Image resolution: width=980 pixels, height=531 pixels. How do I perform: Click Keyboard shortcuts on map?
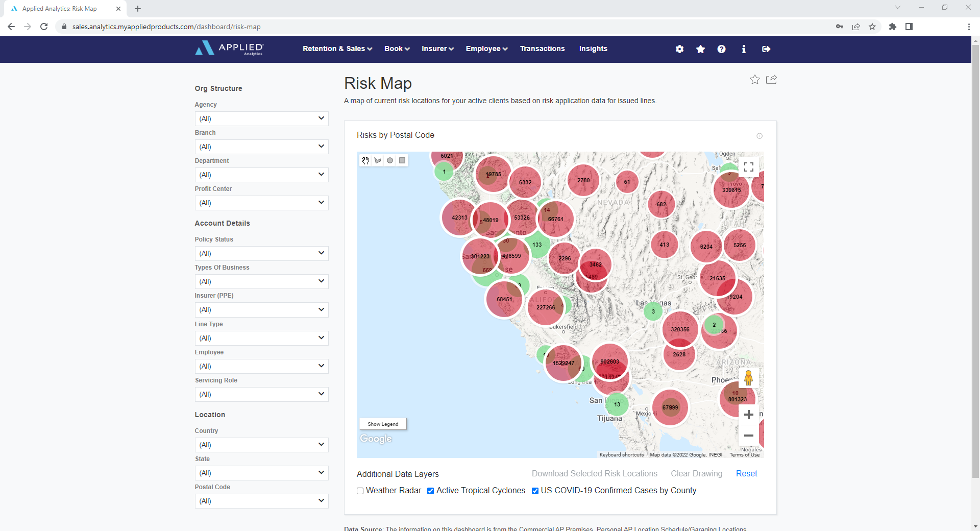[x=621, y=454]
